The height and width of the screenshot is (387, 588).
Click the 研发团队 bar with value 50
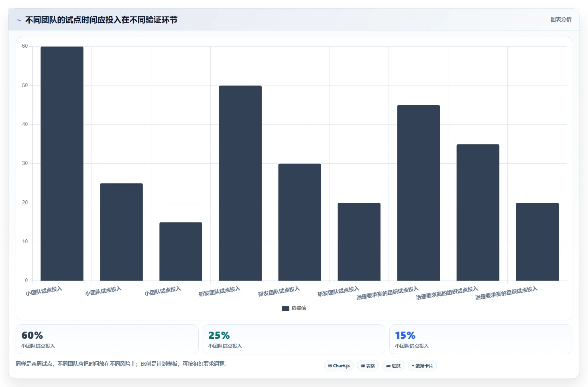click(240, 183)
